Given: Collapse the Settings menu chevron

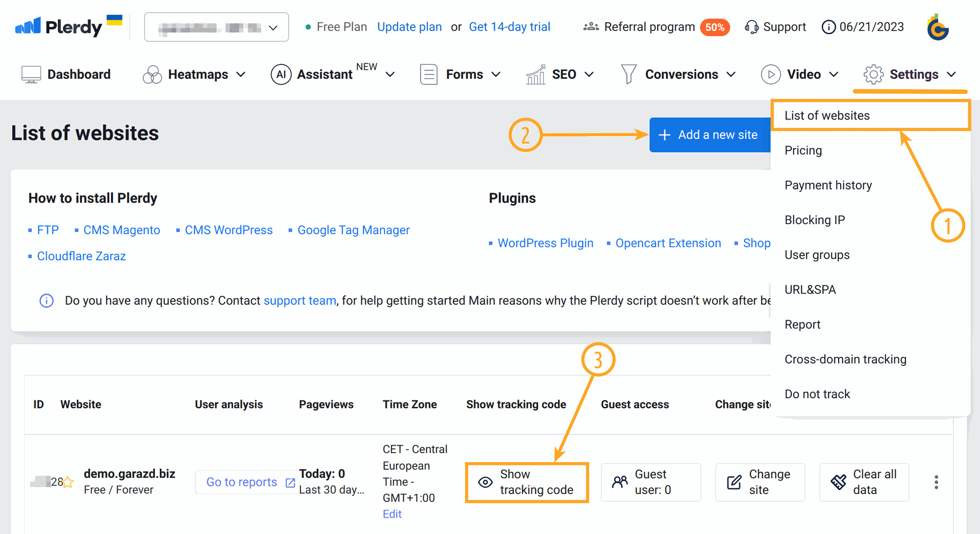Looking at the screenshot, I should [951, 75].
